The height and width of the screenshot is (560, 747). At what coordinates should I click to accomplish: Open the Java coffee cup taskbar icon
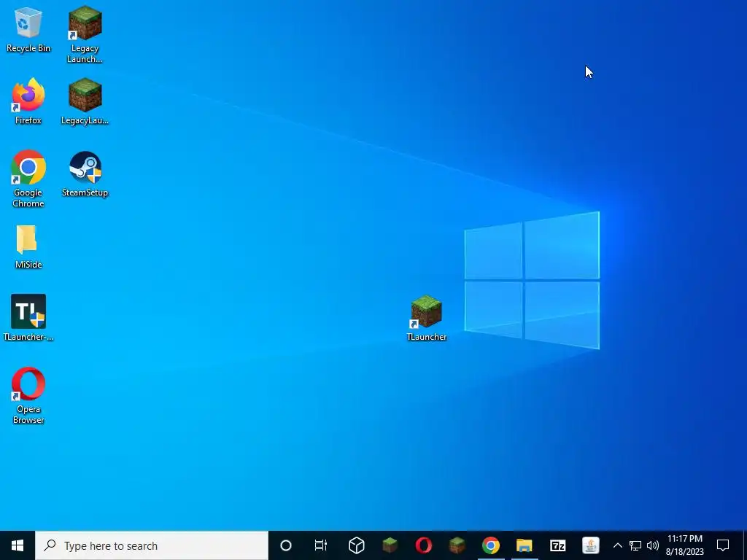point(591,545)
